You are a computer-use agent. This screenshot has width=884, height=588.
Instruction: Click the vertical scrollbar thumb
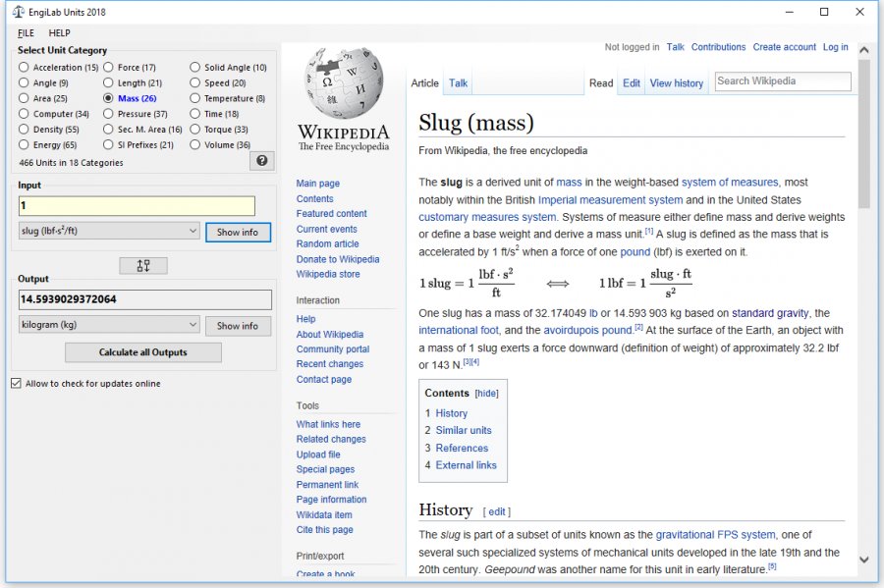tap(863, 134)
